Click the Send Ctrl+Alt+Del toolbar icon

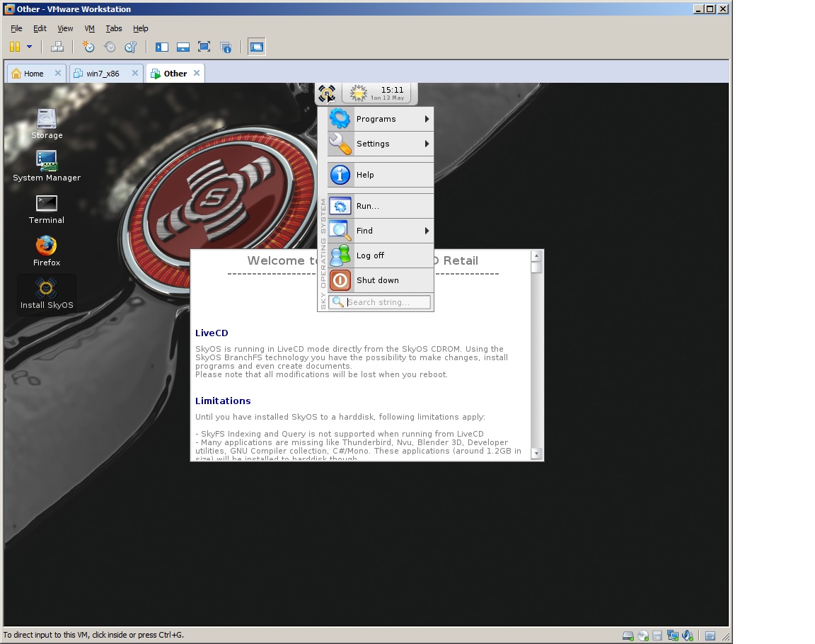click(x=57, y=47)
